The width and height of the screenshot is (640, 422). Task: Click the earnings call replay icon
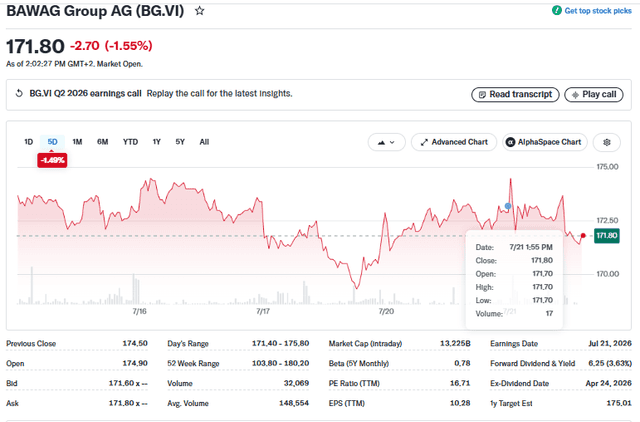[x=19, y=93]
